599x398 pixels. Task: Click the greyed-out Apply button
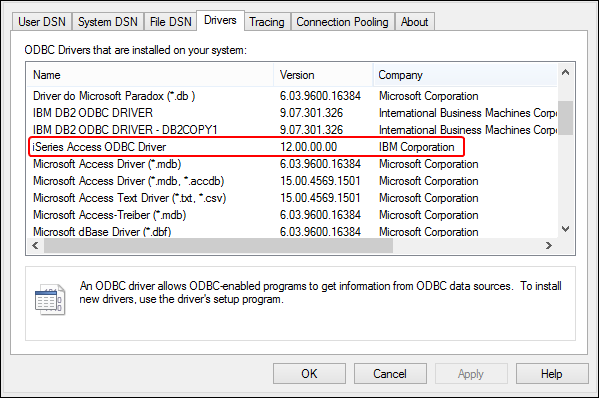pyautogui.click(x=471, y=373)
